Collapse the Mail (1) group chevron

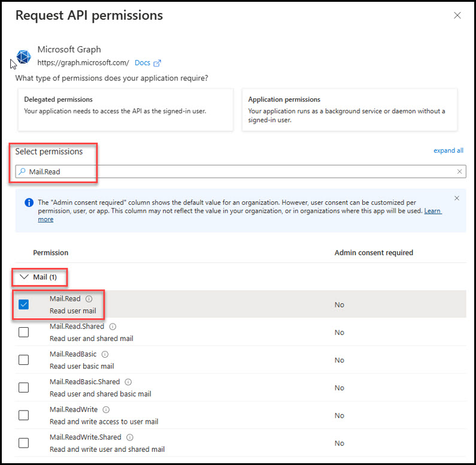(24, 277)
